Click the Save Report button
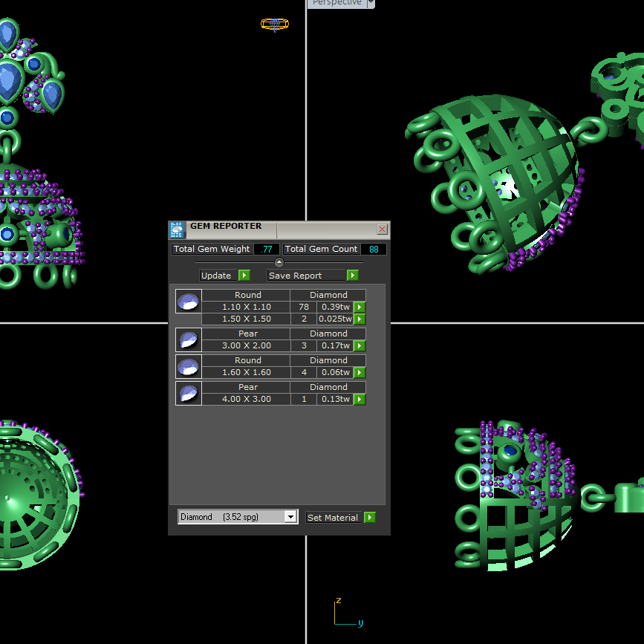 tap(312, 276)
